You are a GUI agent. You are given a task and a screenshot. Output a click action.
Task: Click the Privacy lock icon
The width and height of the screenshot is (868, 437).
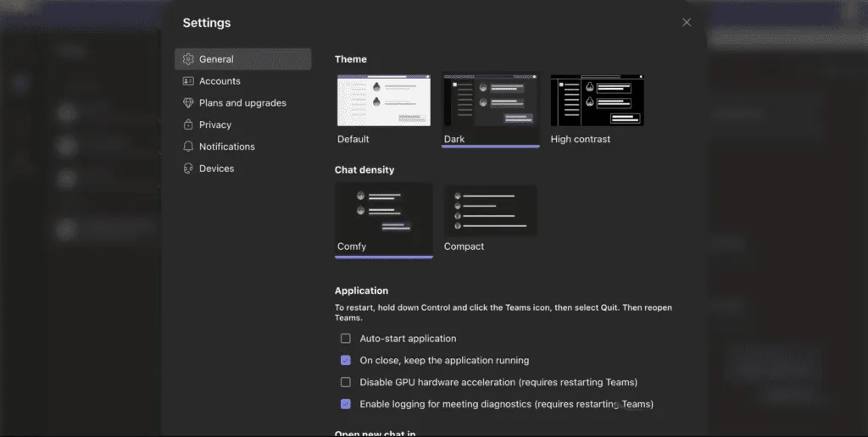(x=188, y=124)
